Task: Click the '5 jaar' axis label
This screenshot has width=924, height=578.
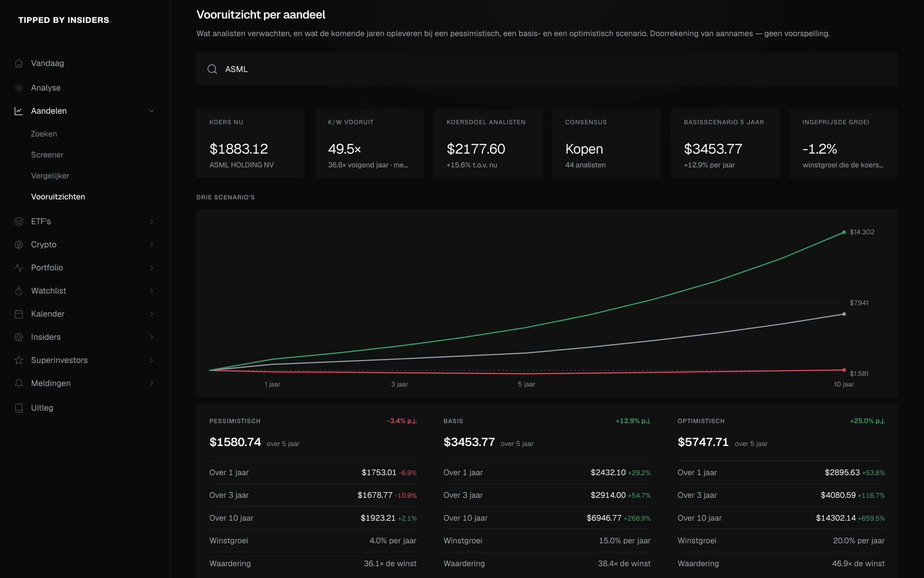Action: click(526, 384)
